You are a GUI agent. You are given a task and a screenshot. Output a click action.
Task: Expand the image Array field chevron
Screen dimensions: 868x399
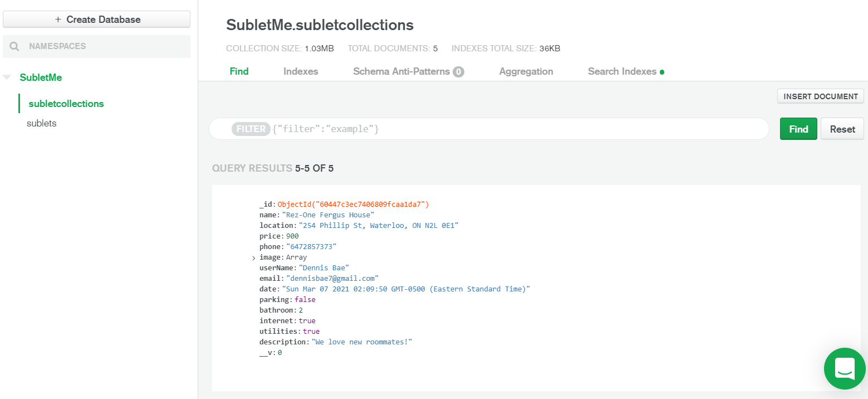[x=254, y=258]
